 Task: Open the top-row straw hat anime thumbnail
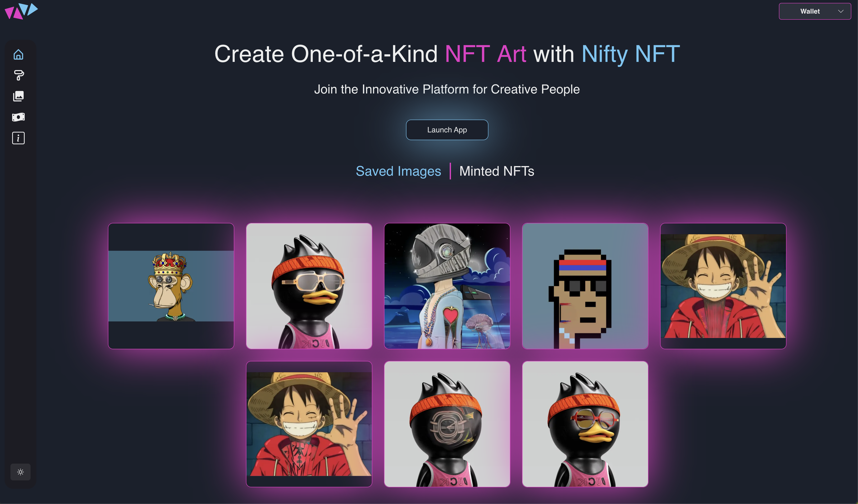[x=723, y=286]
